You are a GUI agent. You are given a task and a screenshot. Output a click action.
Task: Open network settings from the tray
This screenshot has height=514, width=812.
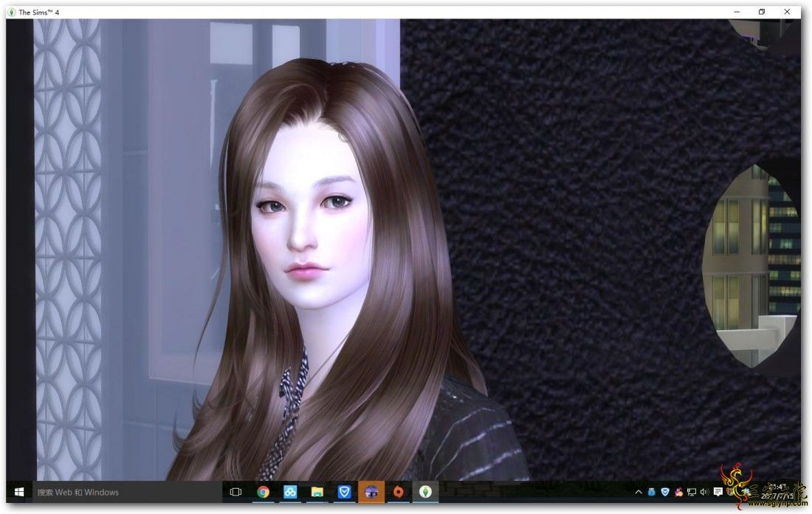[692, 493]
